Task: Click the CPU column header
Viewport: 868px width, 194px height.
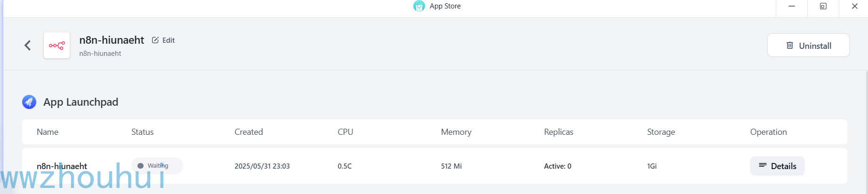Action: point(345,132)
